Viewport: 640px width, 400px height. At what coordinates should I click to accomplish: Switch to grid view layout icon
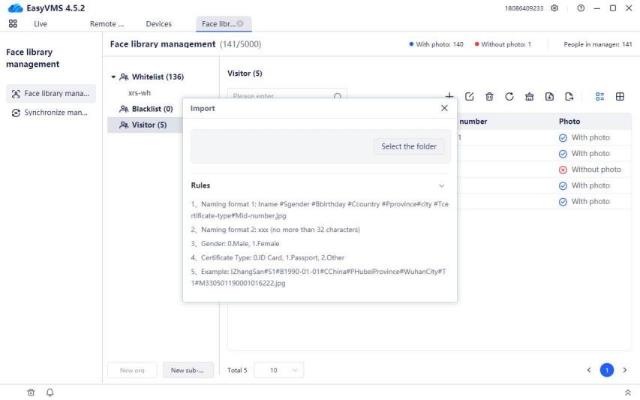620,96
